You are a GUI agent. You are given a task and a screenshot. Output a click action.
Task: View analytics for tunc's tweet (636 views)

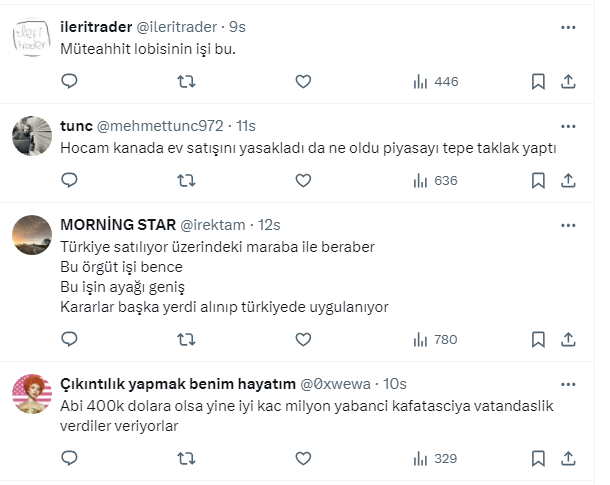[434, 181]
